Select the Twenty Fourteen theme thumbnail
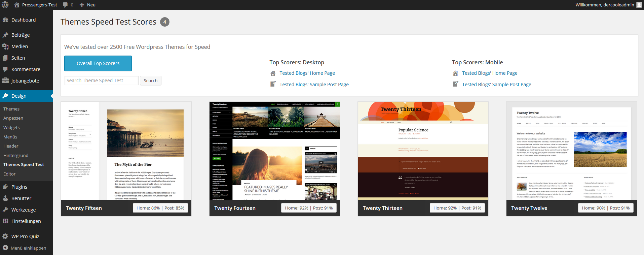Viewport: 644px width, 255px height. [x=275, y=151]
